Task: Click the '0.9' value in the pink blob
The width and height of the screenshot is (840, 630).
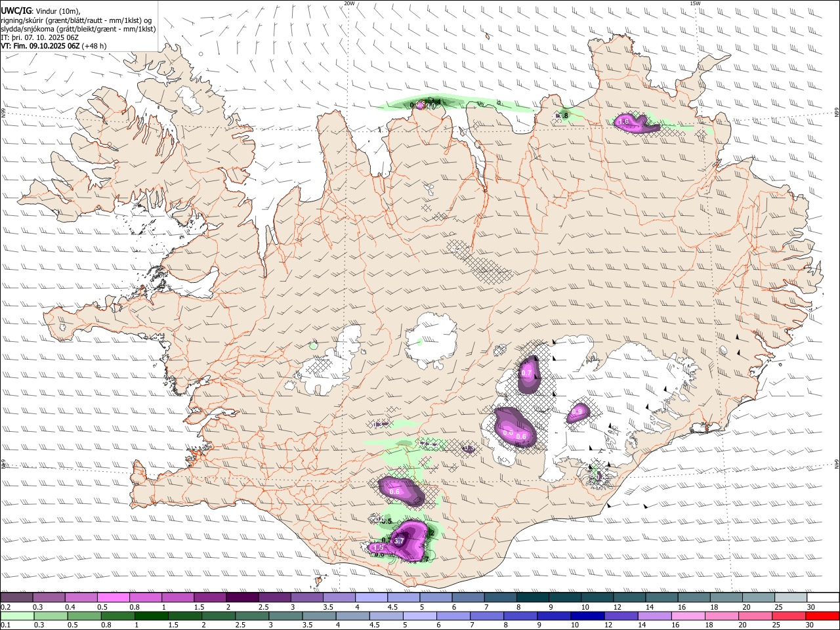Action: click(x=577, y=412)
